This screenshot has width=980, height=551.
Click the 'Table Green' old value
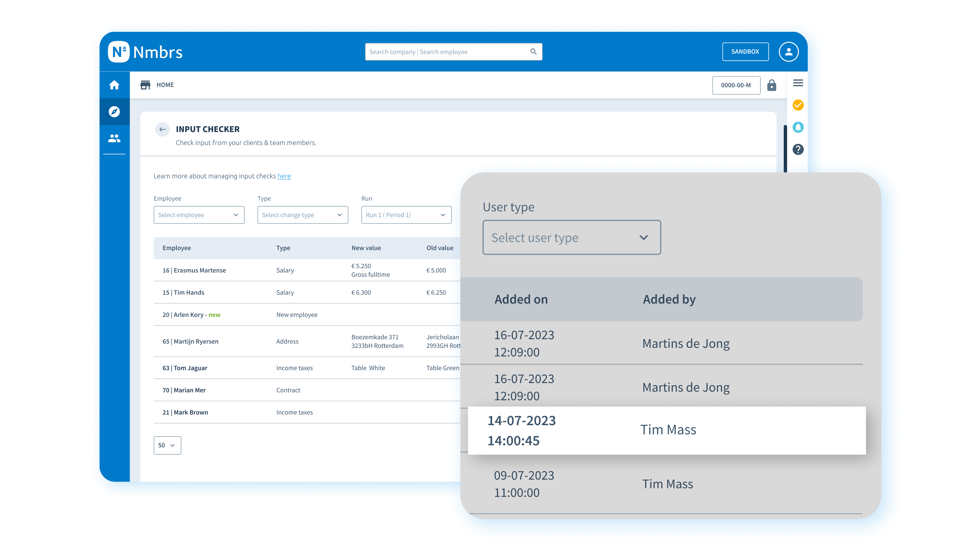[x=443, y=368]
